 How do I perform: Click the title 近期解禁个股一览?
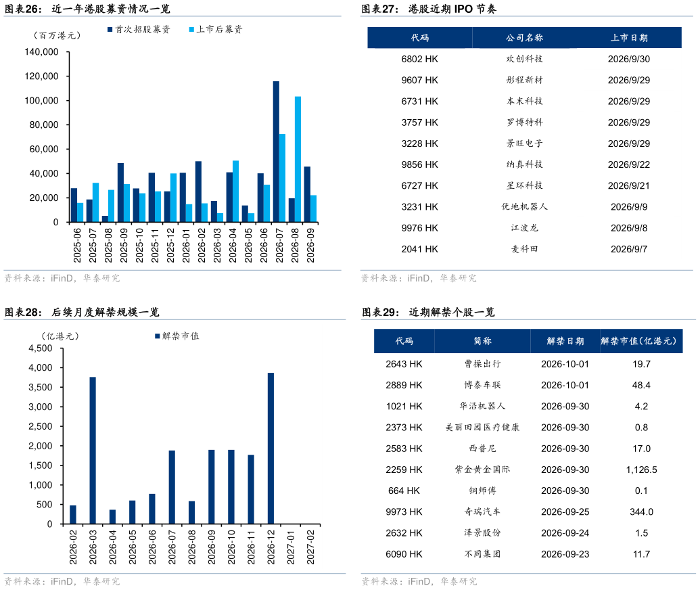pyautogui.click(x=452, y=312)
